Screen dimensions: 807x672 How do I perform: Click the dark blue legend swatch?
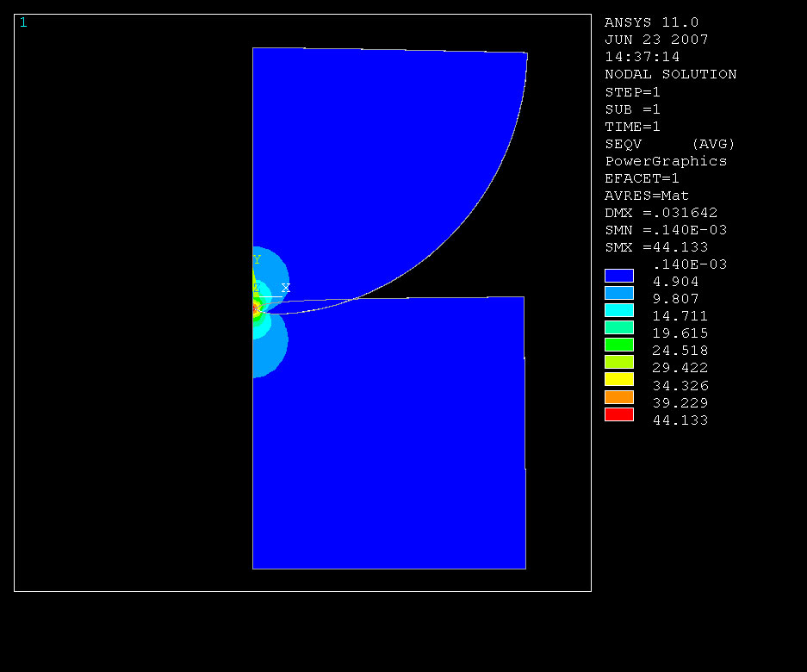[618, 276]
